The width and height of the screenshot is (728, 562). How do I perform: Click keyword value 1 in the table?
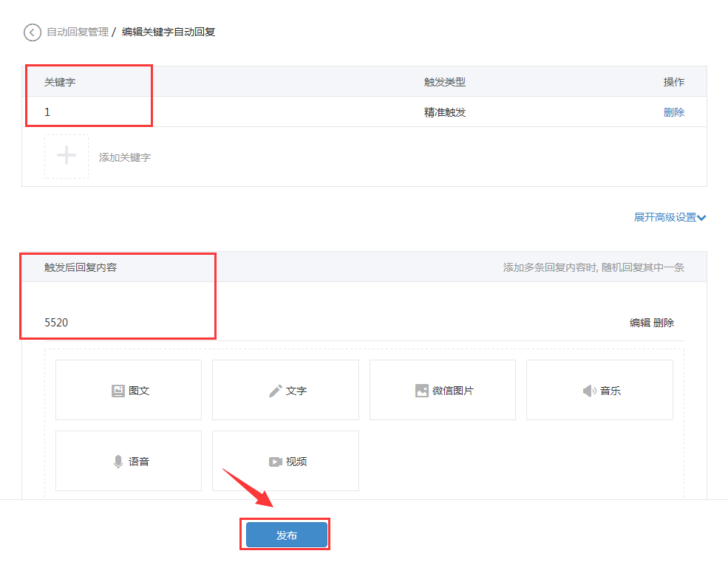47,112
